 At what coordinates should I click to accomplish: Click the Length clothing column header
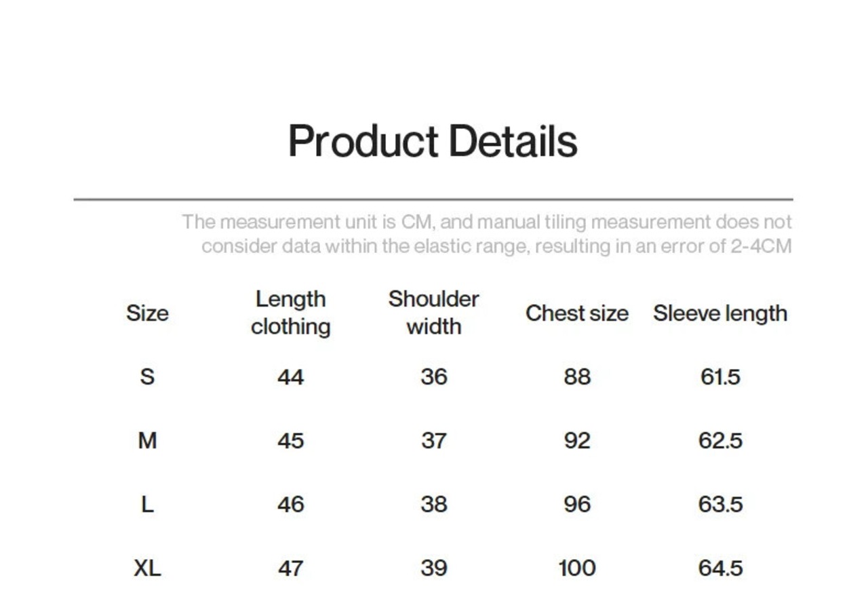click(x=290, y=313)
